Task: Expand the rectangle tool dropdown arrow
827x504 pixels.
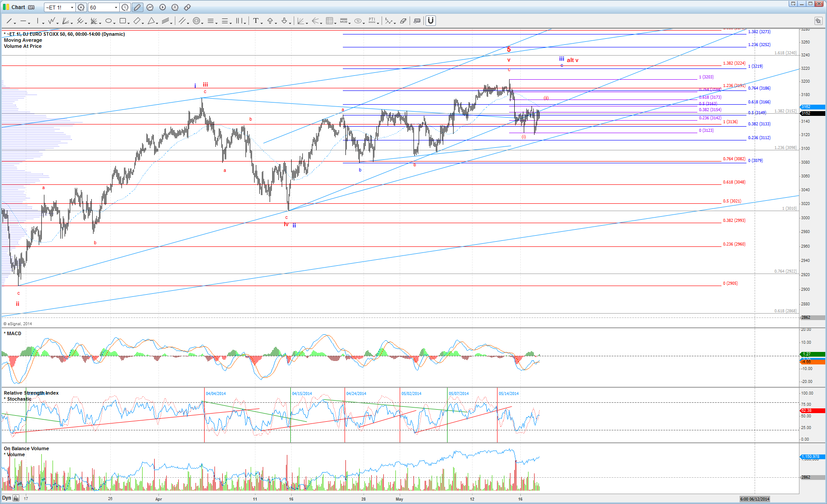Action: 129,23
